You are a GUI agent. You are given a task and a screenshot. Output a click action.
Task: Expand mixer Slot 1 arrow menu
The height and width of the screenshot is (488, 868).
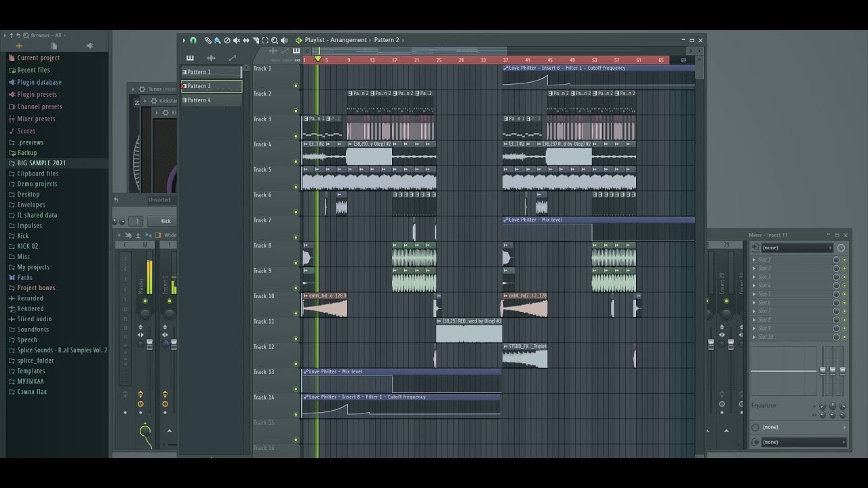[754, 260]
